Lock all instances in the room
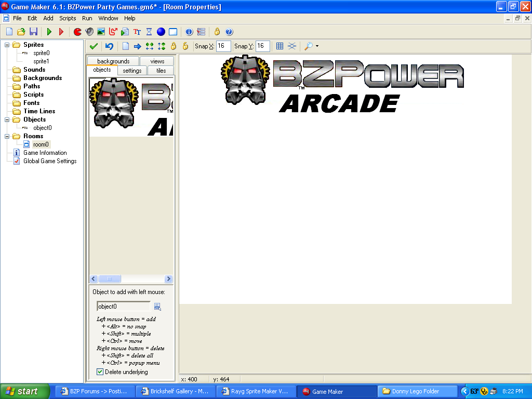This screenshot has height=399, width=532. click(x=172, y=46)
